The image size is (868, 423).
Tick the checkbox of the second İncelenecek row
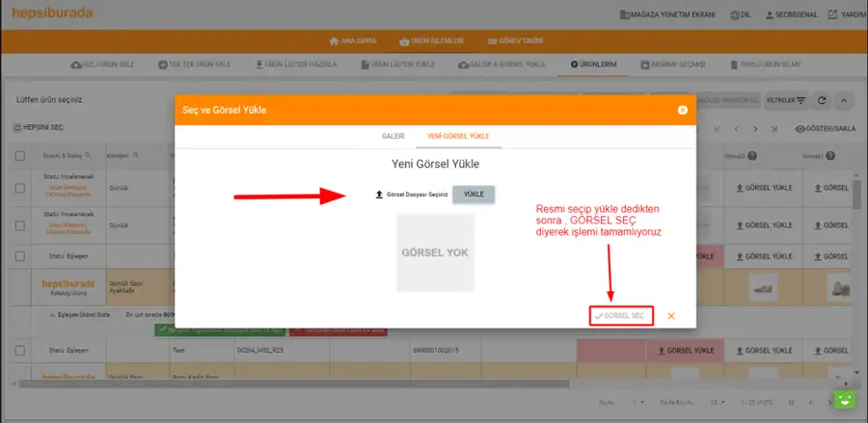pyautogui.click(x=20, y=225)
